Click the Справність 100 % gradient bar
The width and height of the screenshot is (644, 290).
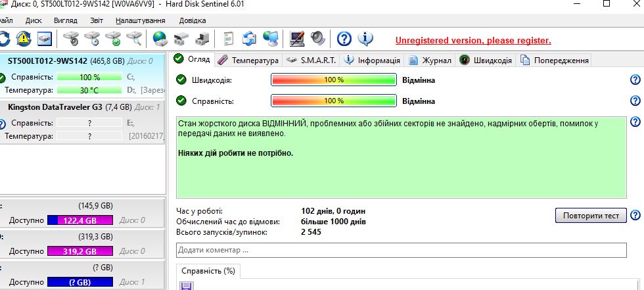334,101
